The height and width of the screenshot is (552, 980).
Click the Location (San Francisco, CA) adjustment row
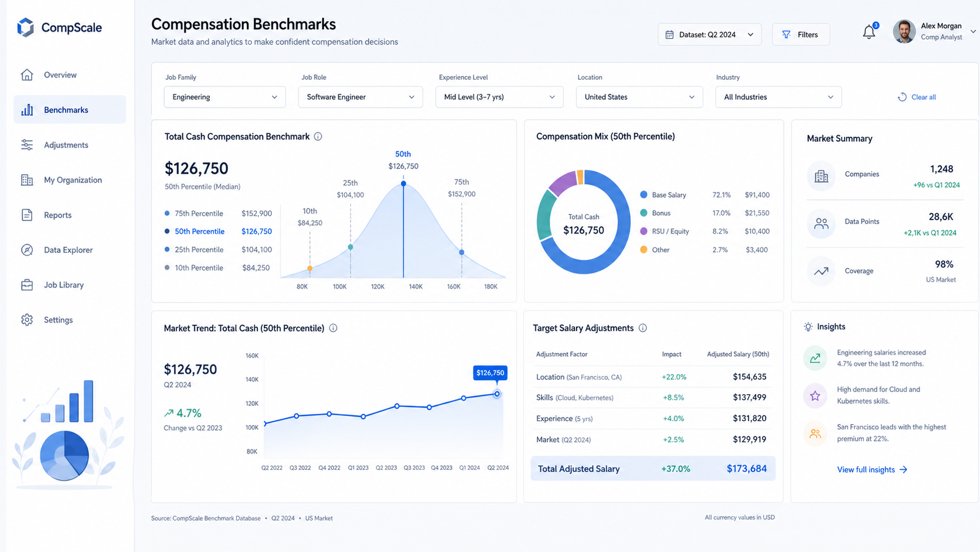pos(652,377)
